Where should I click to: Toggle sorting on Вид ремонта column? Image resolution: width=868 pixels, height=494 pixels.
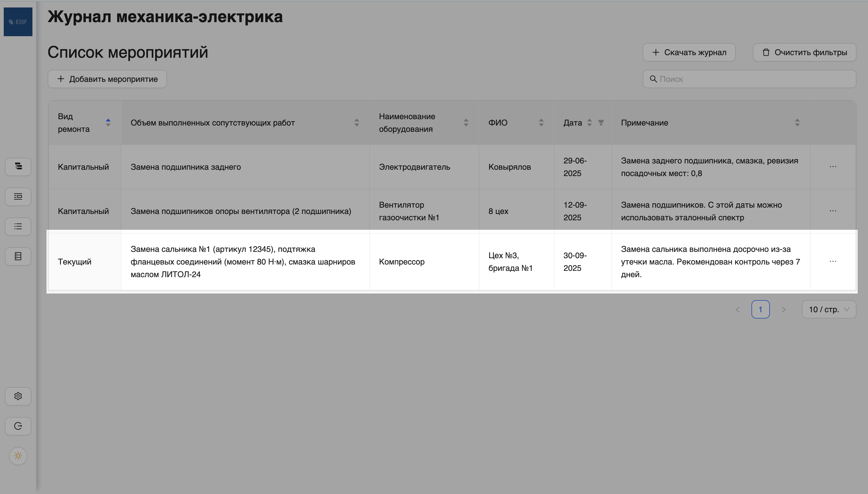point(108,123)
